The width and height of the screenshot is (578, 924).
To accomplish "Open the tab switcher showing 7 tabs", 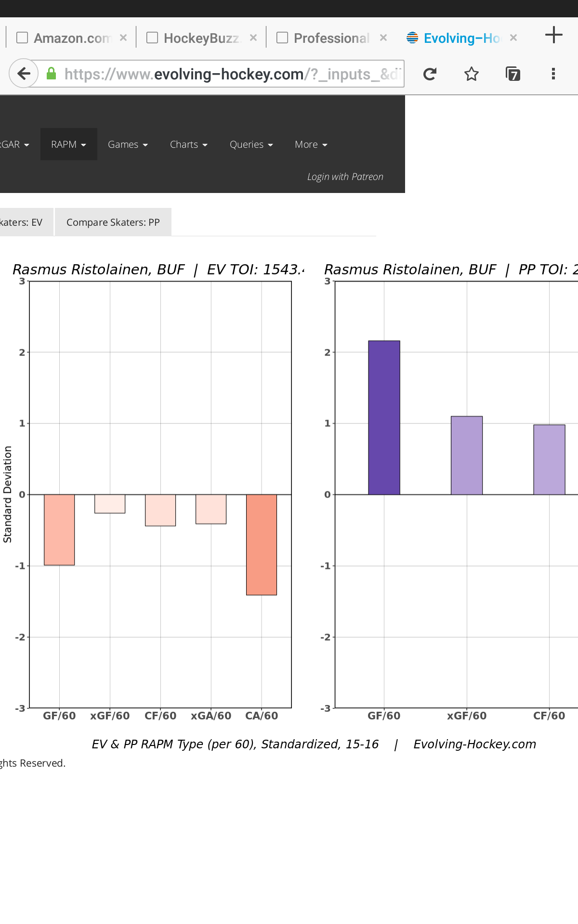I will point(513,74).
